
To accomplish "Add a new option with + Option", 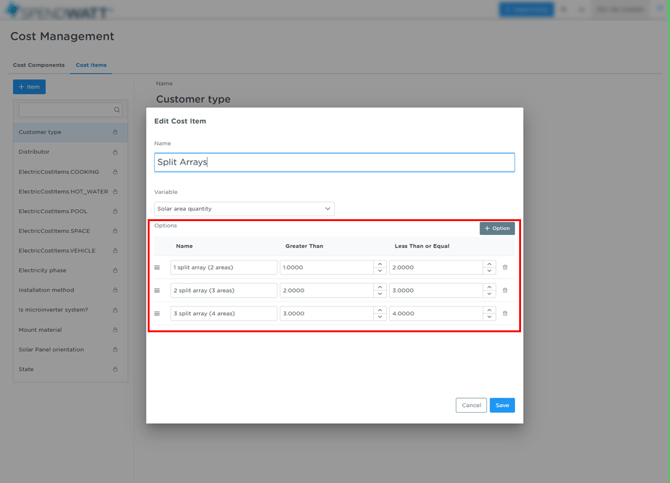I will (x=497, y=228).
